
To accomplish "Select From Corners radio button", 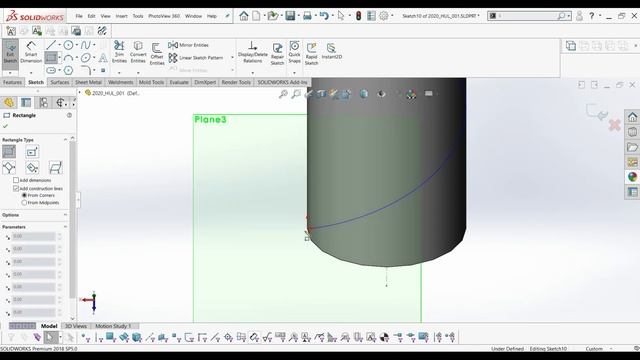I will [x=24, y=196].
